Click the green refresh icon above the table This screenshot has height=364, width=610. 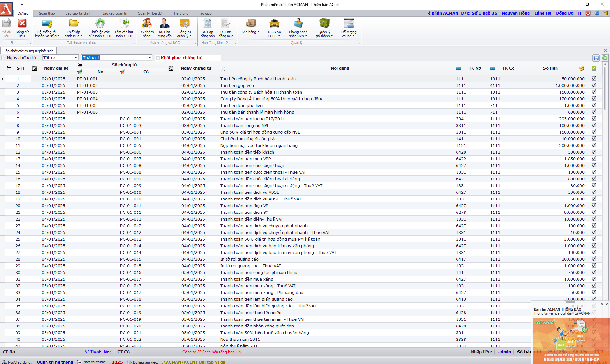pos(605,58)
